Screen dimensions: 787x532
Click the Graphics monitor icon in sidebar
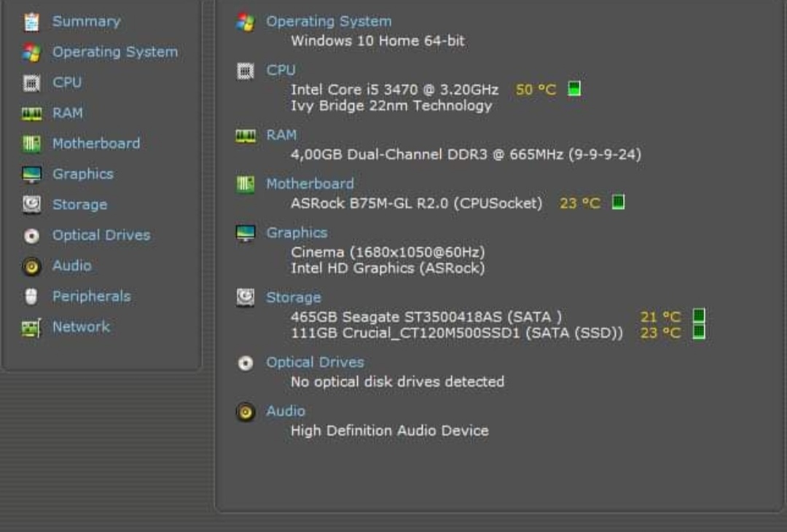click(31, 175)
